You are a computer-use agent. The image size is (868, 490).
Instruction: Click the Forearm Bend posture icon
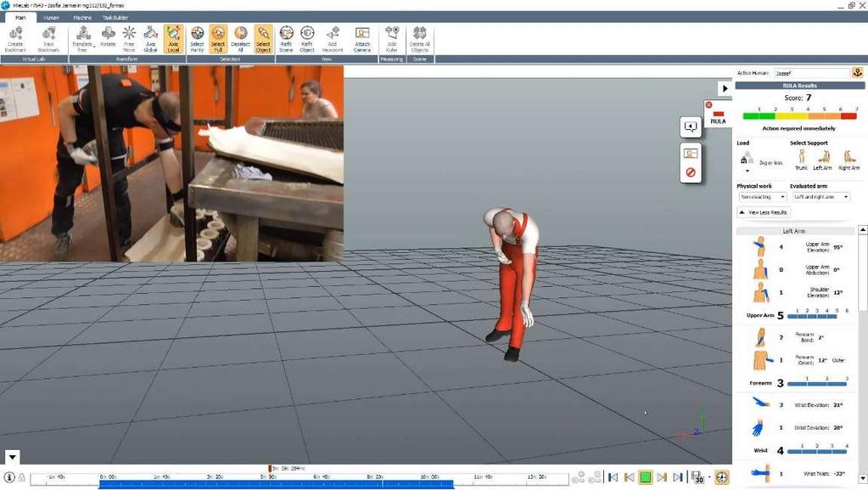[x=760, y=337]
